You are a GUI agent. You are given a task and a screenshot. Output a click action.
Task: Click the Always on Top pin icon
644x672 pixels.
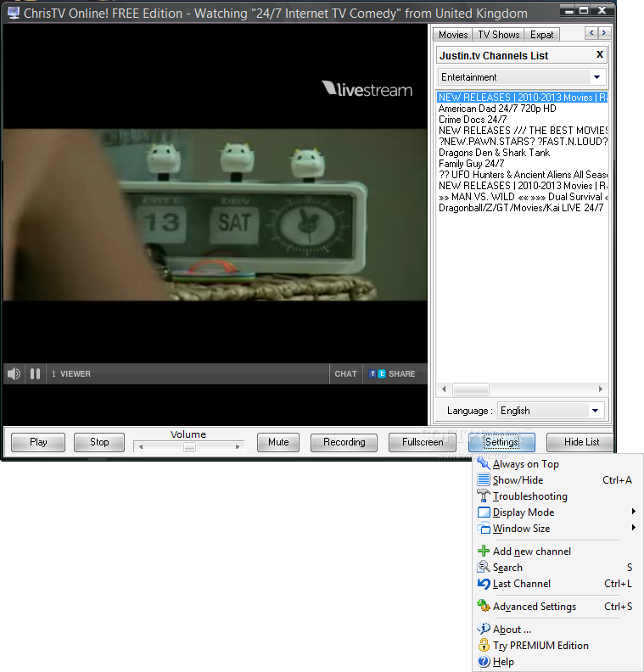pyautogui.click(x=484, y=464)
